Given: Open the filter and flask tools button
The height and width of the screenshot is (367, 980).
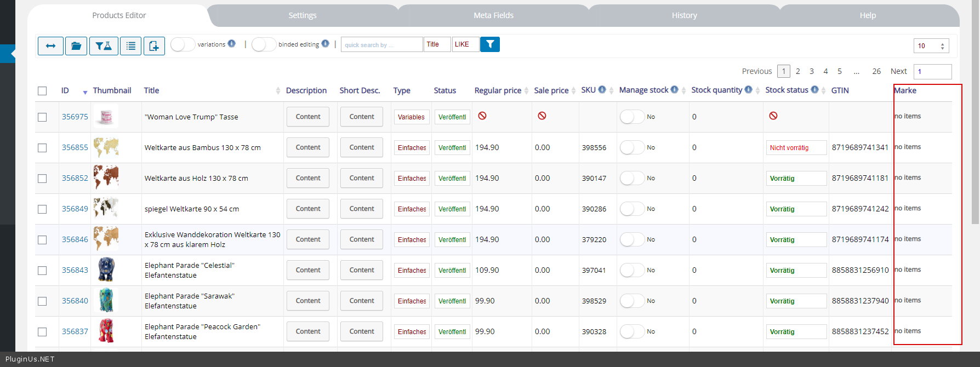Looking at the screenshot, I should (x=104, y=46).
